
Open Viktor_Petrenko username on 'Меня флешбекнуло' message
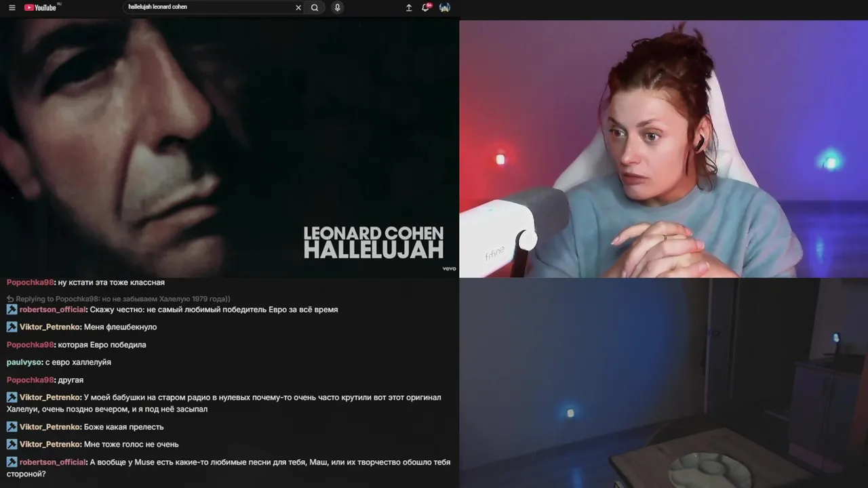[x=50, y=327]
